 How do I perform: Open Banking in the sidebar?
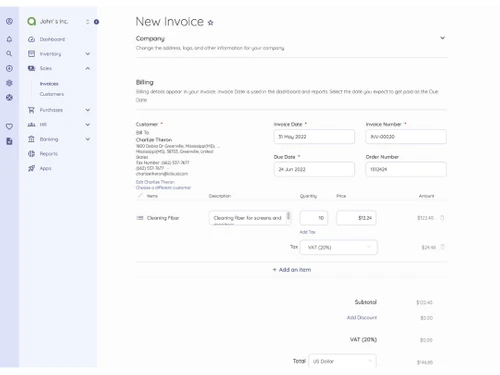[49, 139]
